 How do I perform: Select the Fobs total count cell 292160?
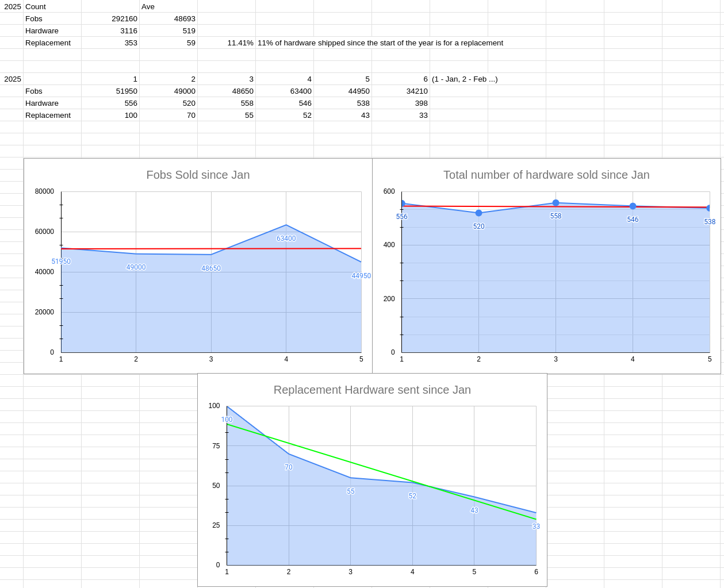pos(110,19)
